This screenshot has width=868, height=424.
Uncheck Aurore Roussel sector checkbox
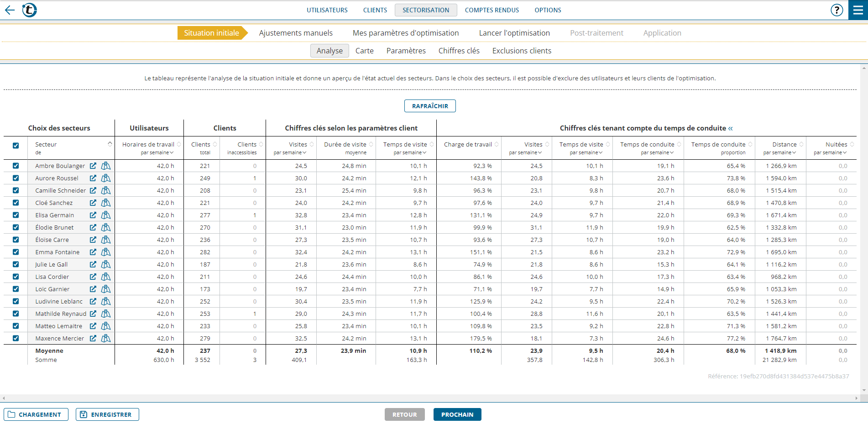click(16, 178)
